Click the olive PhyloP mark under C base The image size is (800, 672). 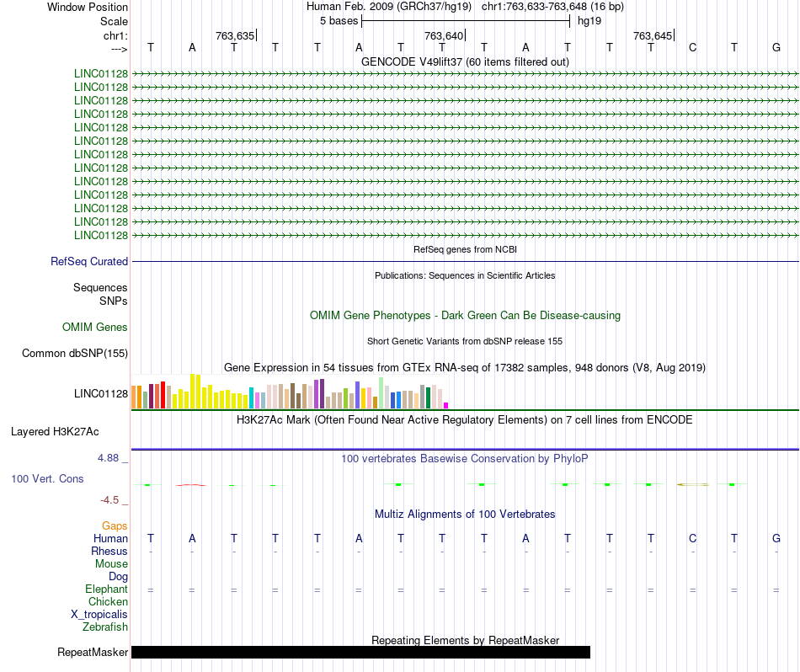click(x=693, y=484)
